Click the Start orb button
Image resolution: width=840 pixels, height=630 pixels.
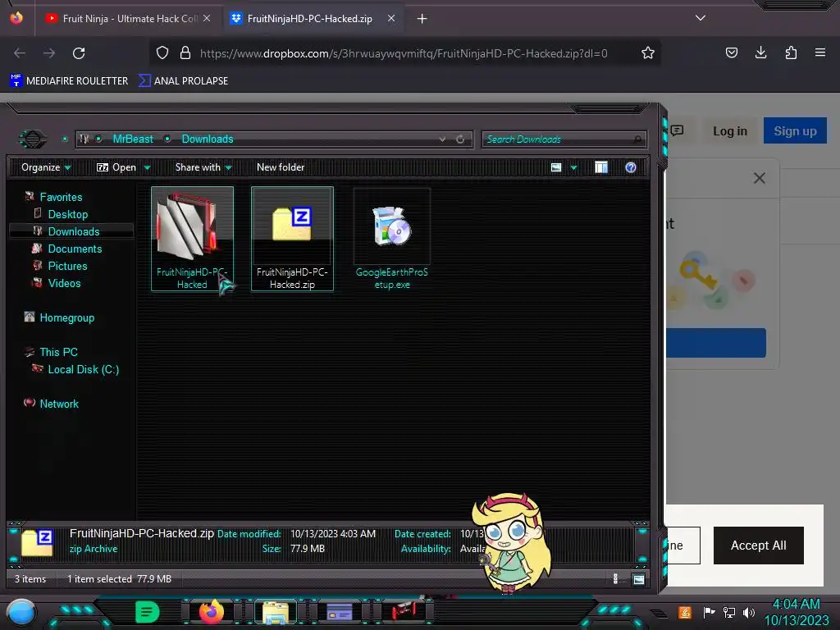click(x=21, y=613)
